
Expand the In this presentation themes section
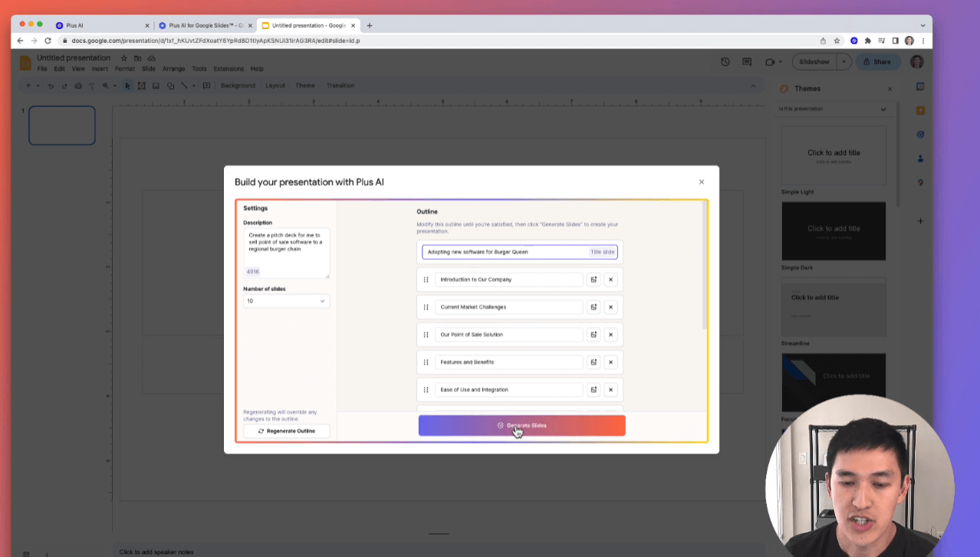[x=883, y=109]
